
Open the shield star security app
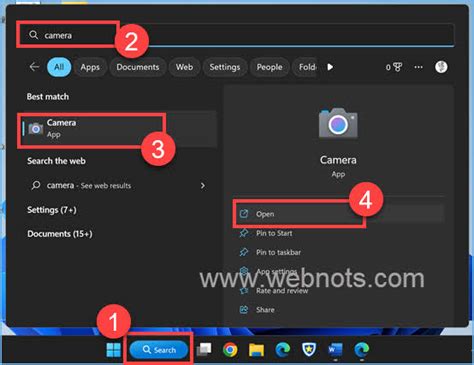point(309,350)
